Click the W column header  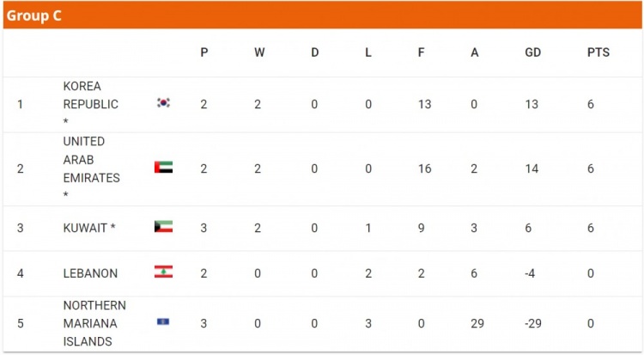coord(259,52)
